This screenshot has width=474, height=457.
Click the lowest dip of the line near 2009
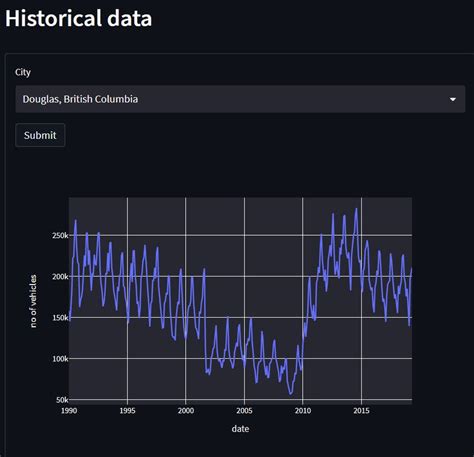290,394
